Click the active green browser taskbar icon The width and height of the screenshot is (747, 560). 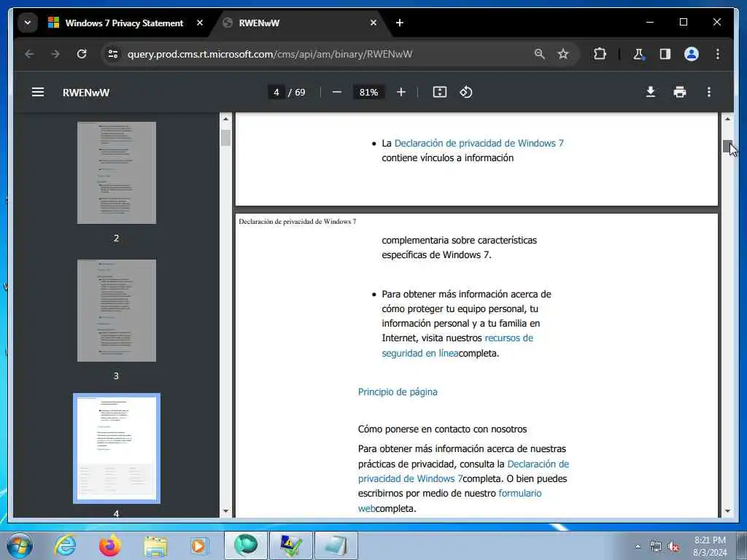(245, 545)
